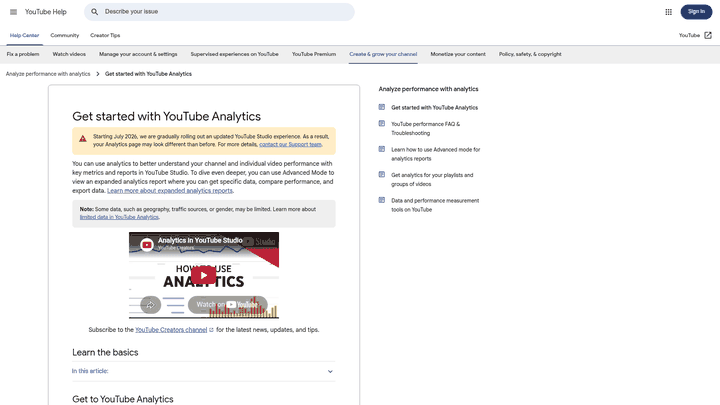Click sidebar heading Analyze performance with analytics
720x405 pixels.
tap(428, 89)
